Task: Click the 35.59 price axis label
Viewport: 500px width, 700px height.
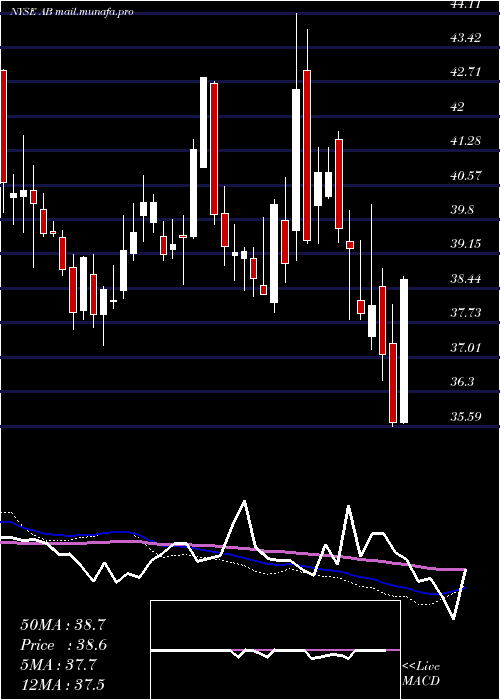Action: pyautogui.click(x=466, y=417)
